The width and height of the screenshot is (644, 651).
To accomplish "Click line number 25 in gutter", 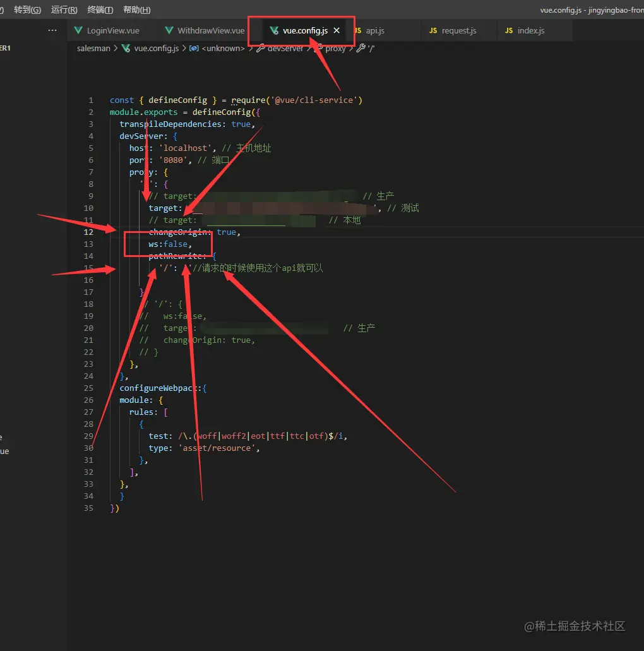I will (88, 388).
